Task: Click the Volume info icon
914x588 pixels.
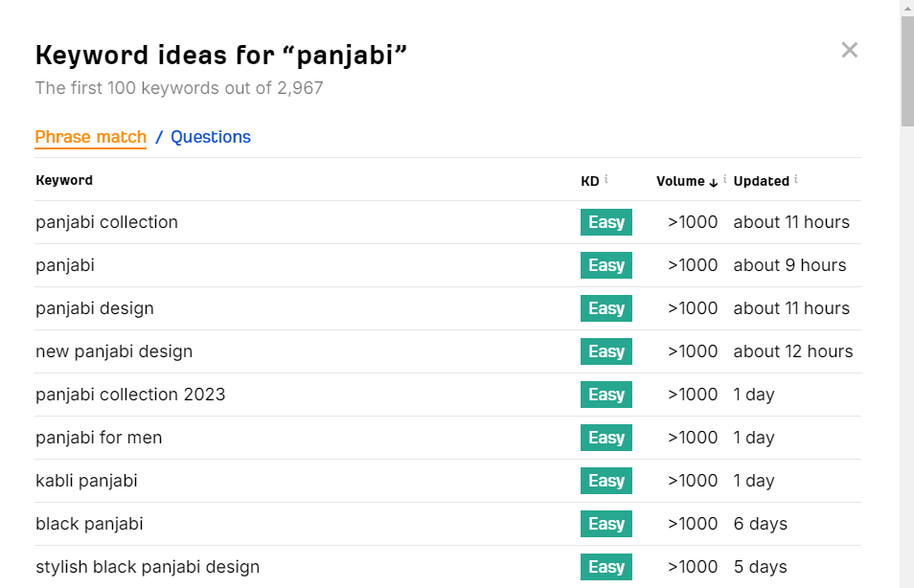Action: pos(725,179)
